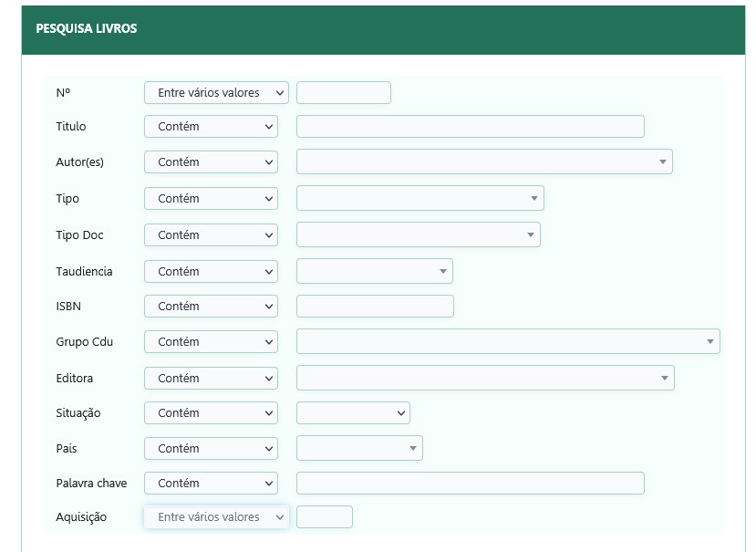Open the ISBN condition dropdown

211,306
